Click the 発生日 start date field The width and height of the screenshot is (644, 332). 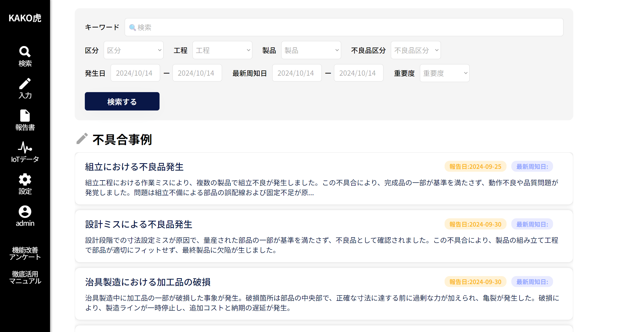(x=135, y=73)
